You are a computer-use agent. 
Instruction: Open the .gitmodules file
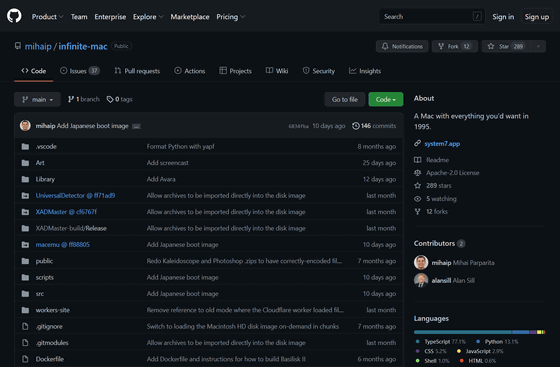[52, 343]
